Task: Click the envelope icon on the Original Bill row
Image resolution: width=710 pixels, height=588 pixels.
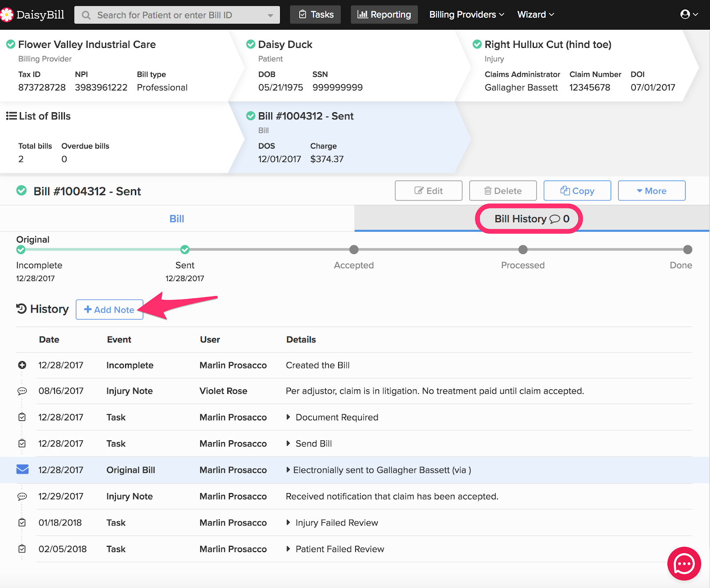Action: click(23, 469)
